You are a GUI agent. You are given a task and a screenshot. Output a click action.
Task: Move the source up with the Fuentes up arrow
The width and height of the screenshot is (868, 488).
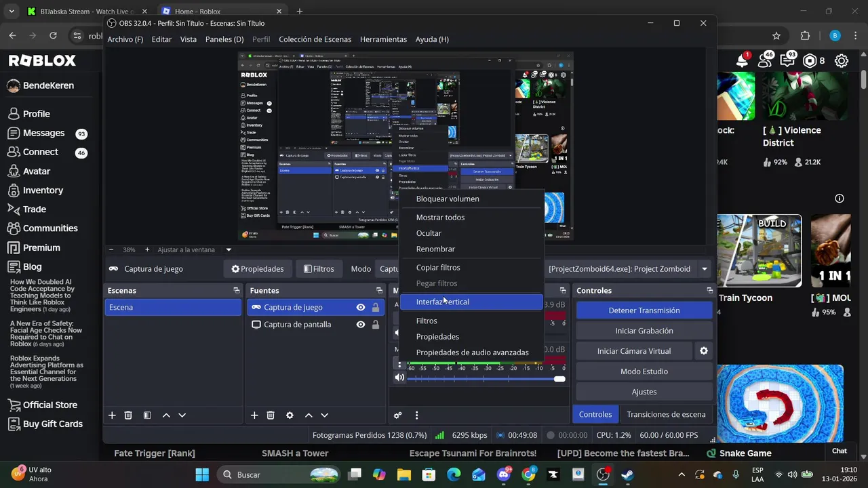click(309, 415)
